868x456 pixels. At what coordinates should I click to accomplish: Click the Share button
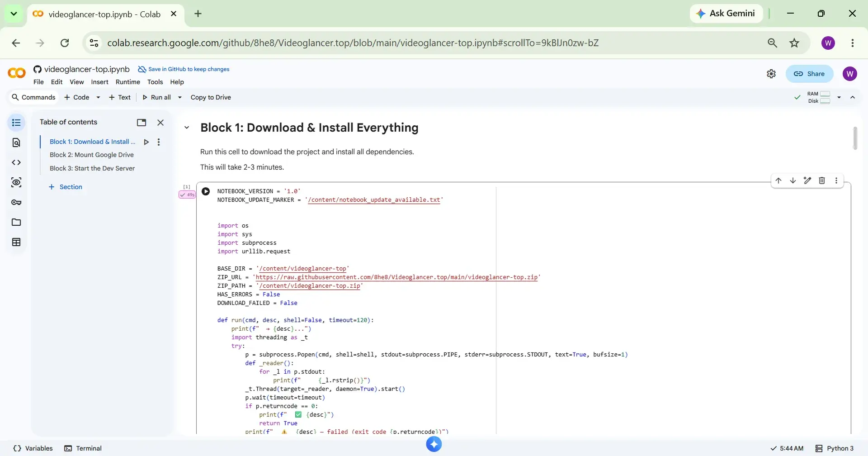pos(809,74)
